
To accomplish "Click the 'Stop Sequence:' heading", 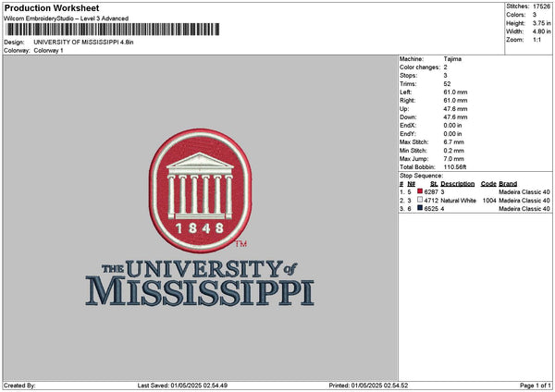I will [421, 176].
